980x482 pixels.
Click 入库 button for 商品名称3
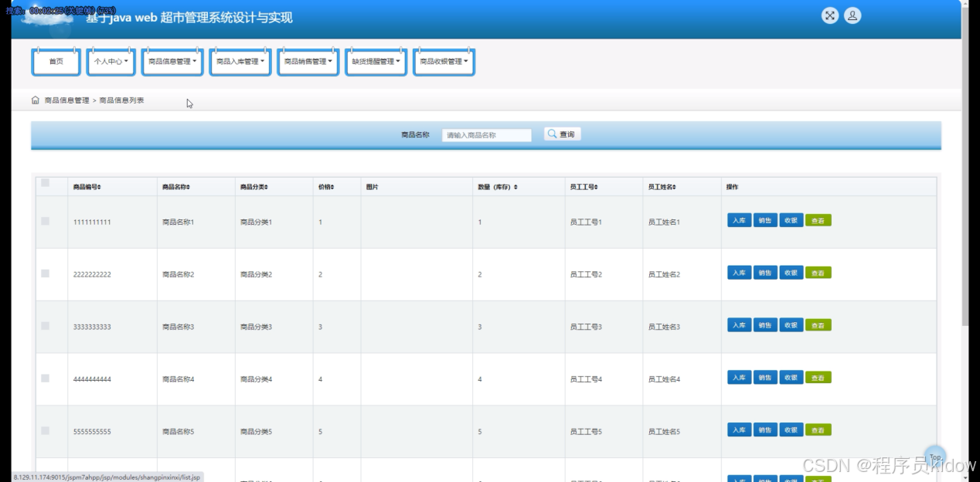pos(740,325)
